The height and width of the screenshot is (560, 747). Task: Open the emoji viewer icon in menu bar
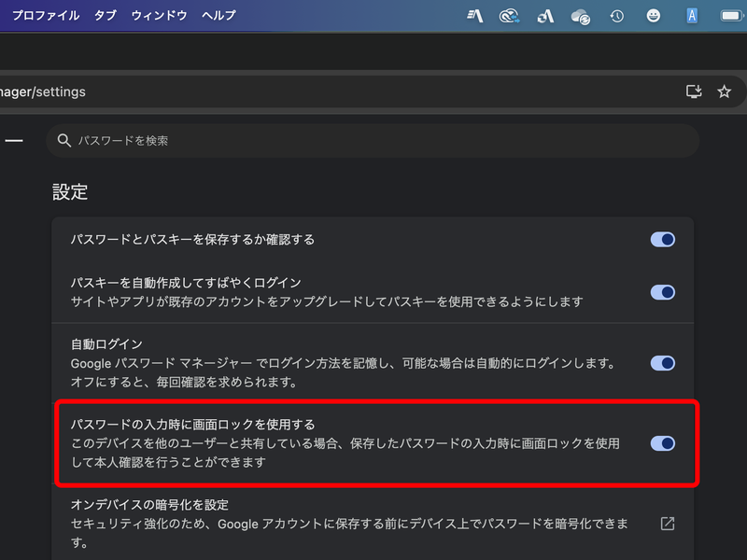[x=653, y=14]
